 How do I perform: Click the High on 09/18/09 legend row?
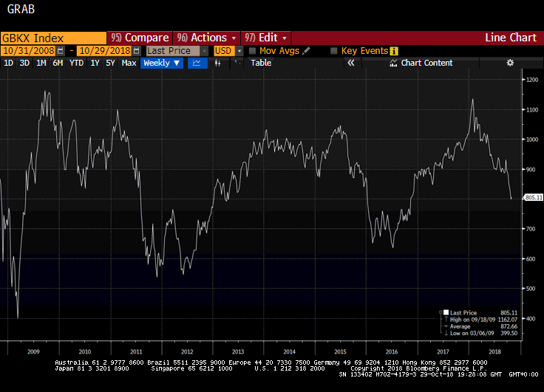[479, 320]
